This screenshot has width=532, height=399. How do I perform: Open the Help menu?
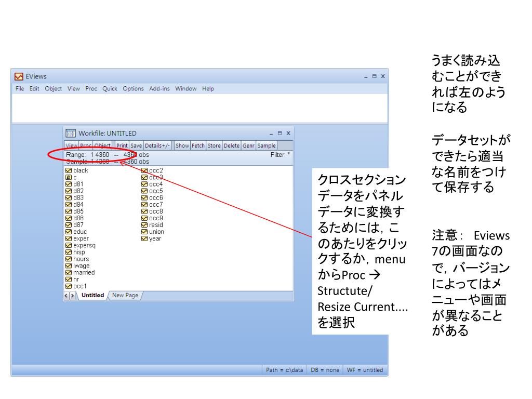click(x=208, y=88)
